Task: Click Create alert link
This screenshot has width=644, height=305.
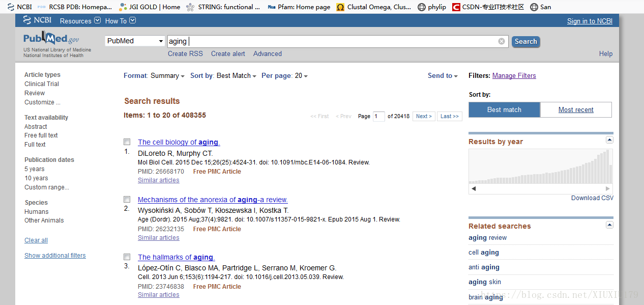Action: coord(228,53)
